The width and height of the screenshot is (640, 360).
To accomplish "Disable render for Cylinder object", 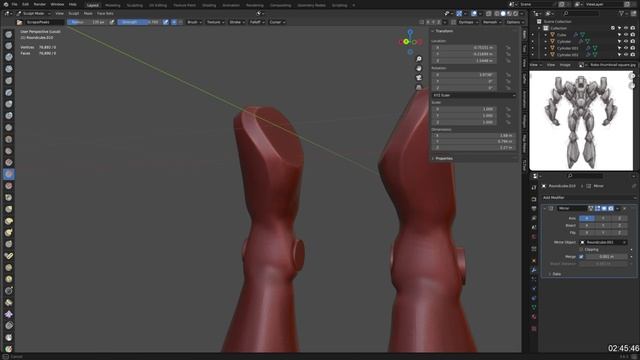I will (632, 42).
